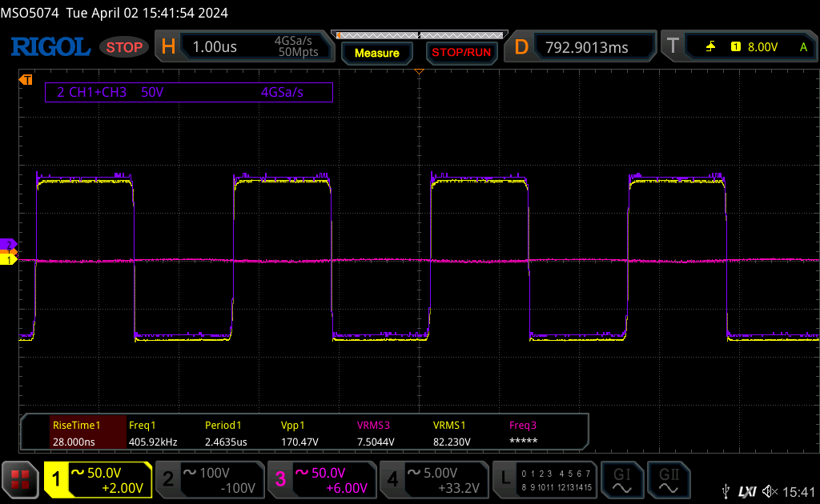Click the channel 2 purple ground marker

(8, 244)
